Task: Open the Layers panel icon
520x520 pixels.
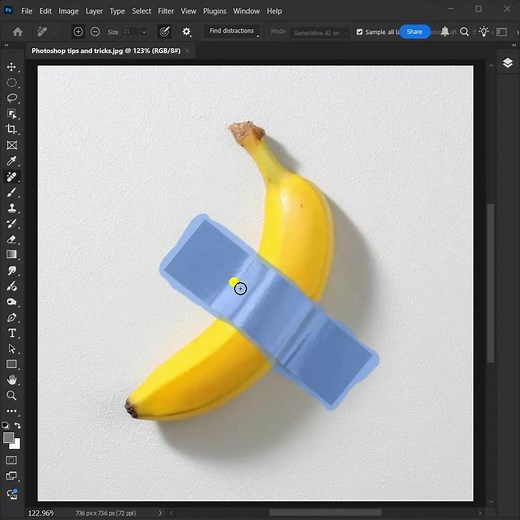Action: (x=507, y=63)
